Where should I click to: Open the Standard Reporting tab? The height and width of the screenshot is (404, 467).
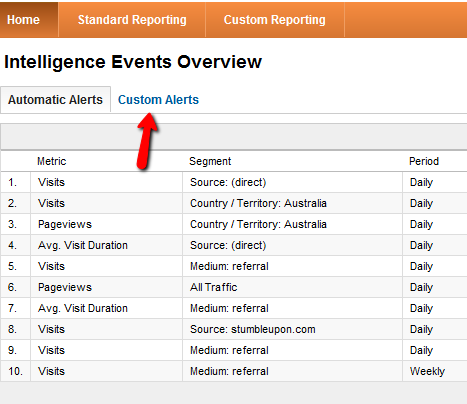(x=132, y=20)
